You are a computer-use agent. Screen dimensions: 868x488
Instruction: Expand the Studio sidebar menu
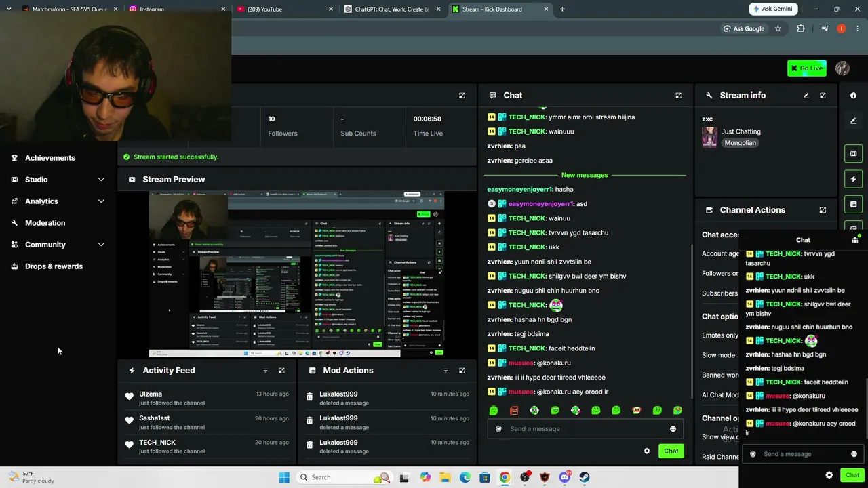(x=58, y=180)
